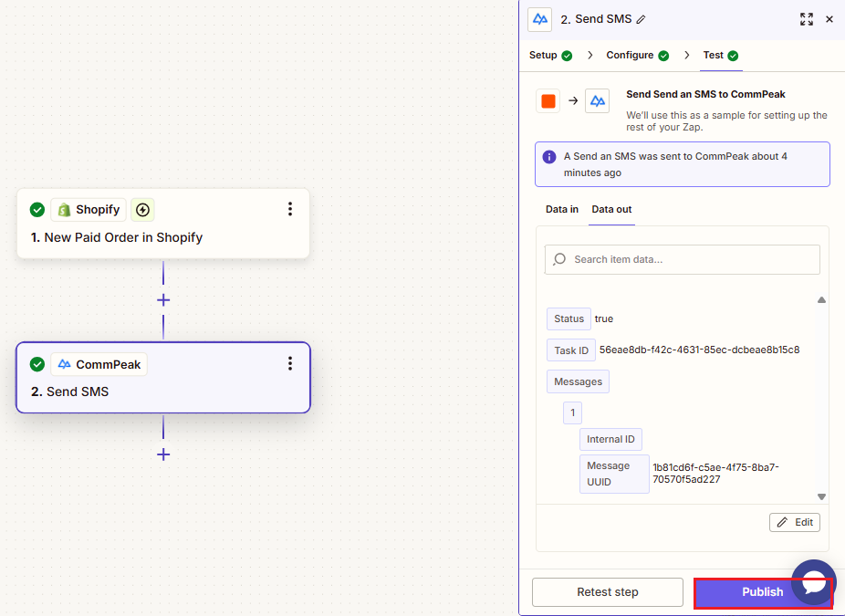
Task: Switch to the Data in tab
Action: (562, 209)
